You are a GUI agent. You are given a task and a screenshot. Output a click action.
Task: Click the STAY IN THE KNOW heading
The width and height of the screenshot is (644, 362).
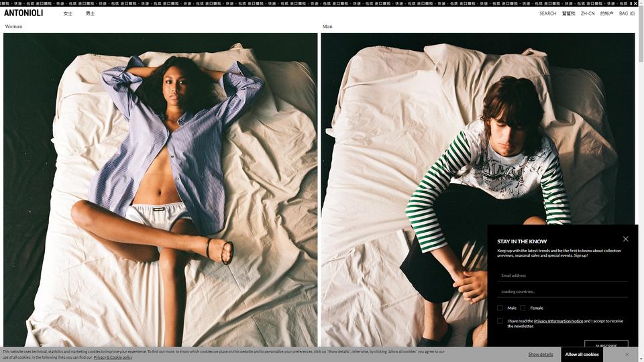point(522,241)
